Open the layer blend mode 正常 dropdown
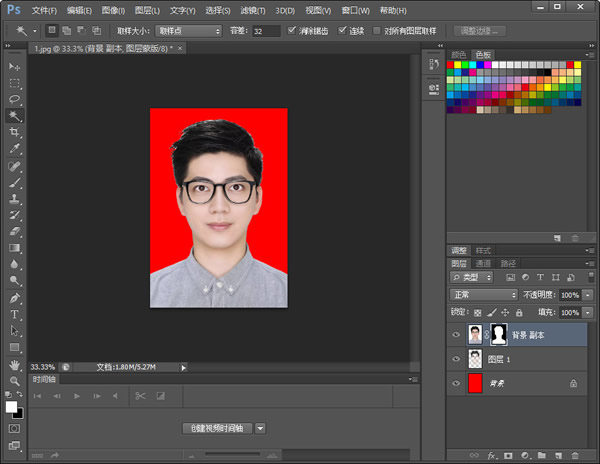 pos(483,295)
